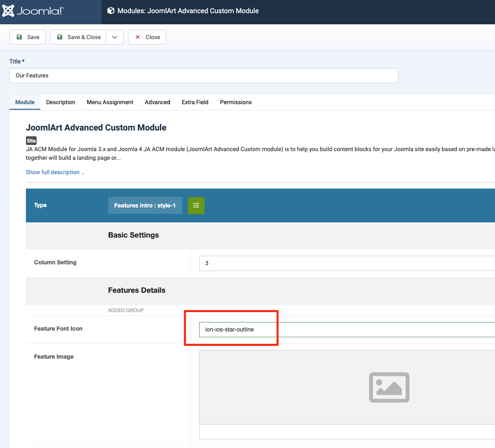This screenshot has width=495, height=448.
Task: Go to the Advanced tab
Action: [x=157, y=102]
